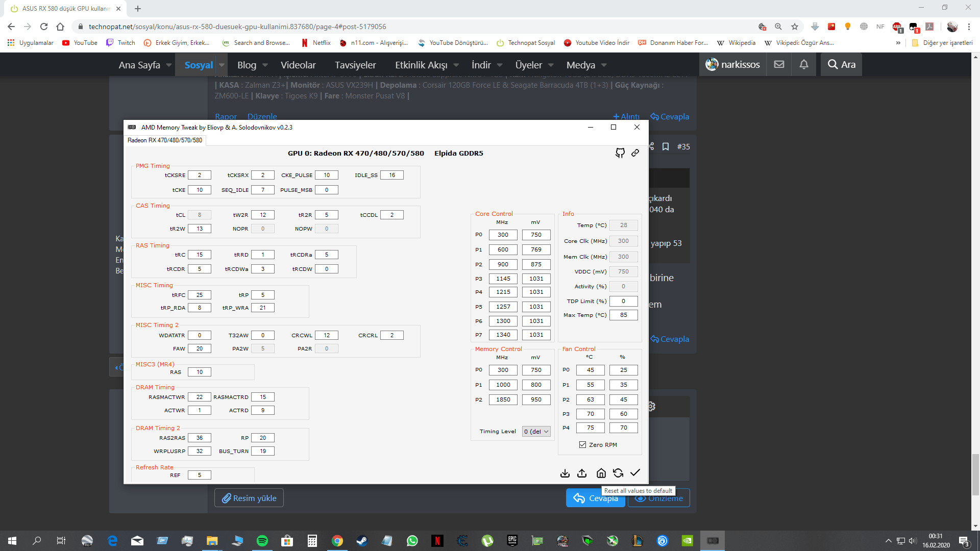Image resolution: width=980 pixels, height=551 pixels.
Task: Toggle the Zero RPM checkbox
Action: (582, 445)
